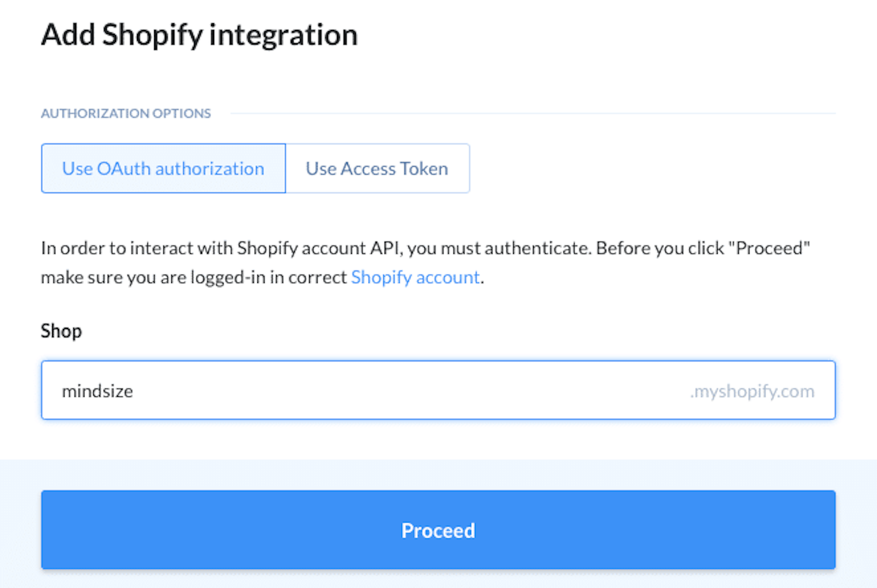Focus the Shop input field
877x588 pixels.
[x=438, y=390]
